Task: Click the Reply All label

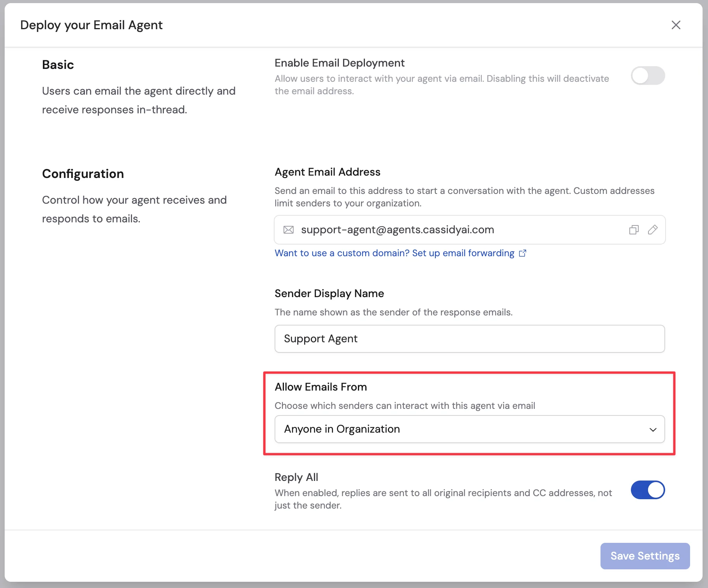Action: point(296,477)
